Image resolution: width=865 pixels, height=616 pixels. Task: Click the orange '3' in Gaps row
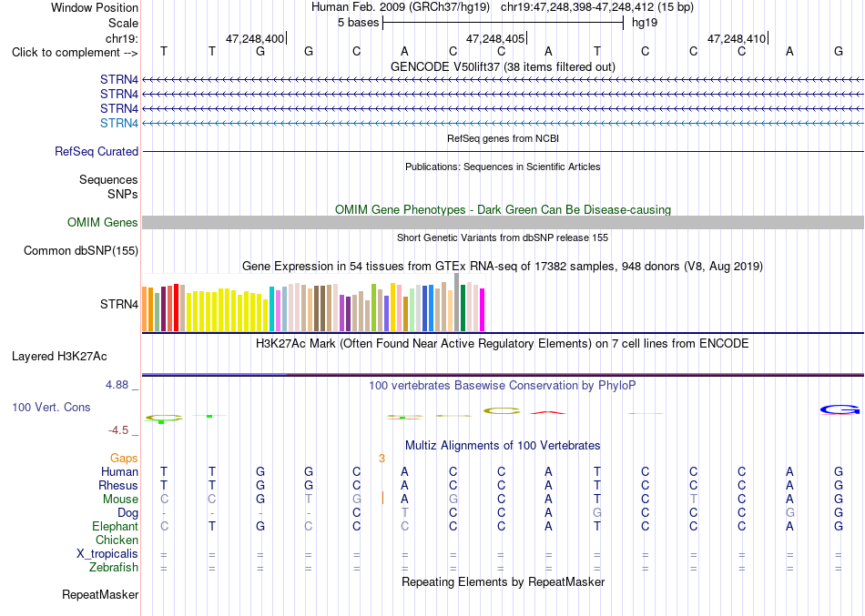pyautogui.click(x=382, y=459)
